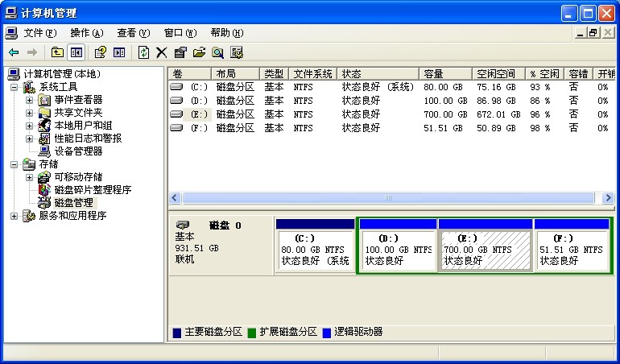
Task: Expand the 事件查看器 node
Action: point(29,100)
